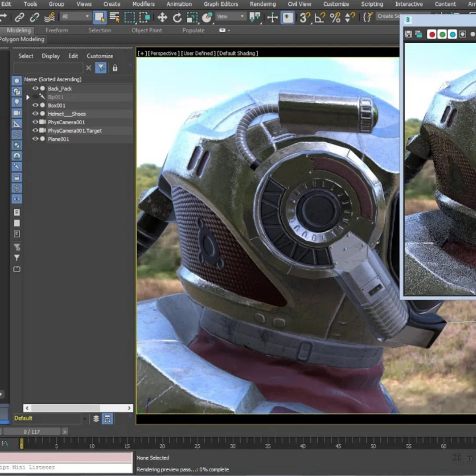
Task: Hide the Back_Pack object via eye icon
Action: (35, 89)
